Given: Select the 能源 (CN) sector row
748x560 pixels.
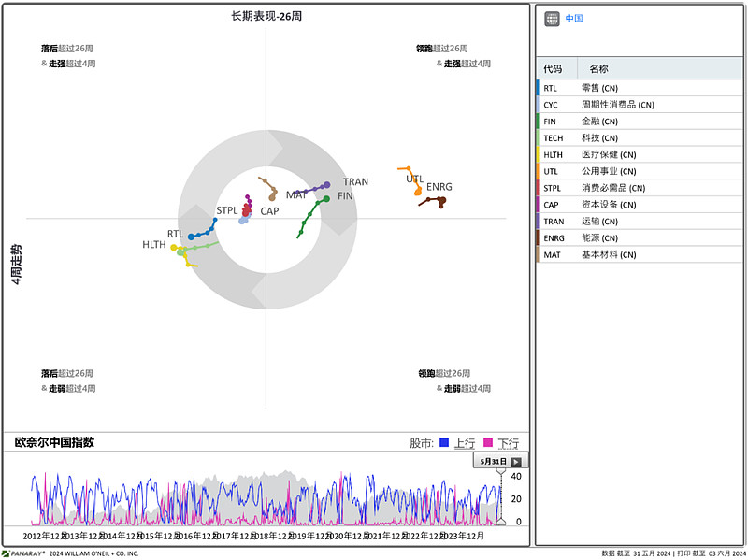Looking at the screenshot, I should point(599,238).
